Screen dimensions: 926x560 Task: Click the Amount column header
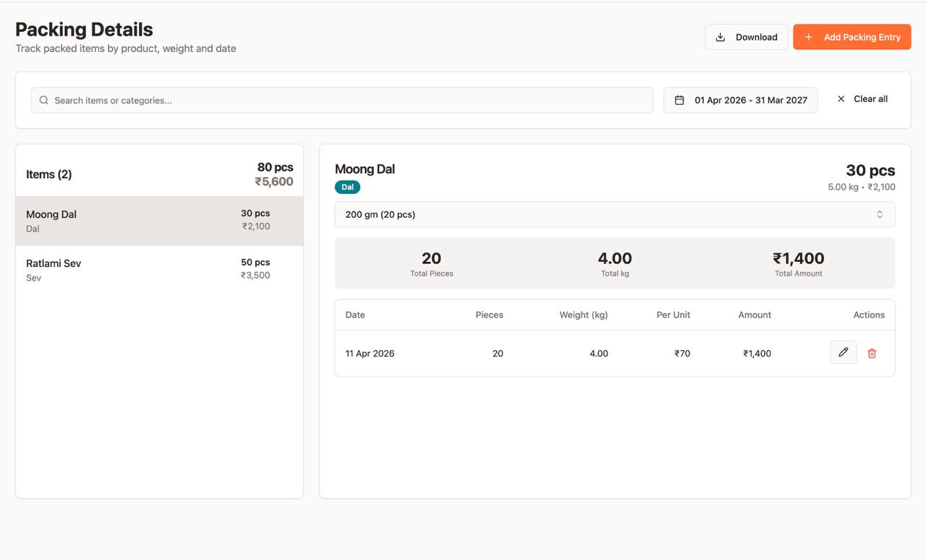(755, 315)
